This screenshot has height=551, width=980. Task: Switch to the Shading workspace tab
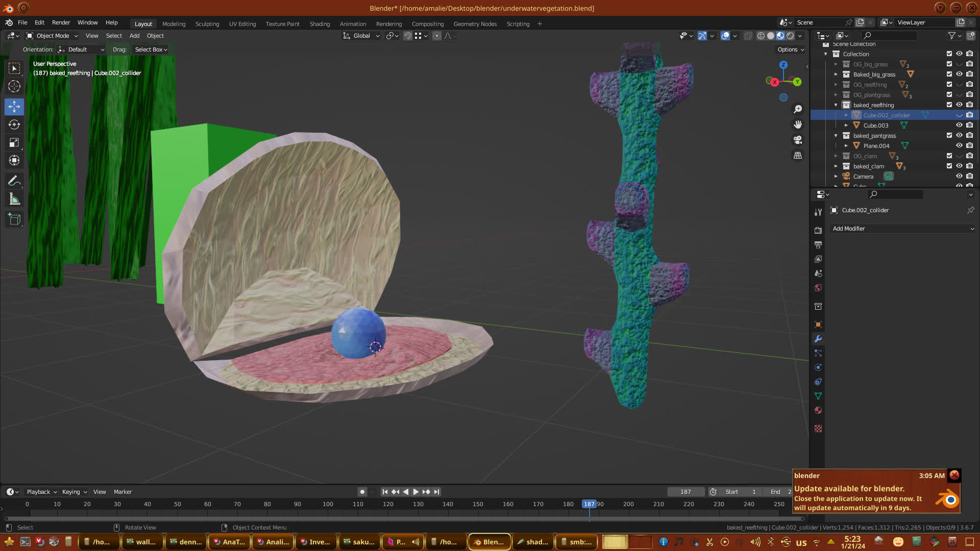pyautogui.click(x=320, y=24)
